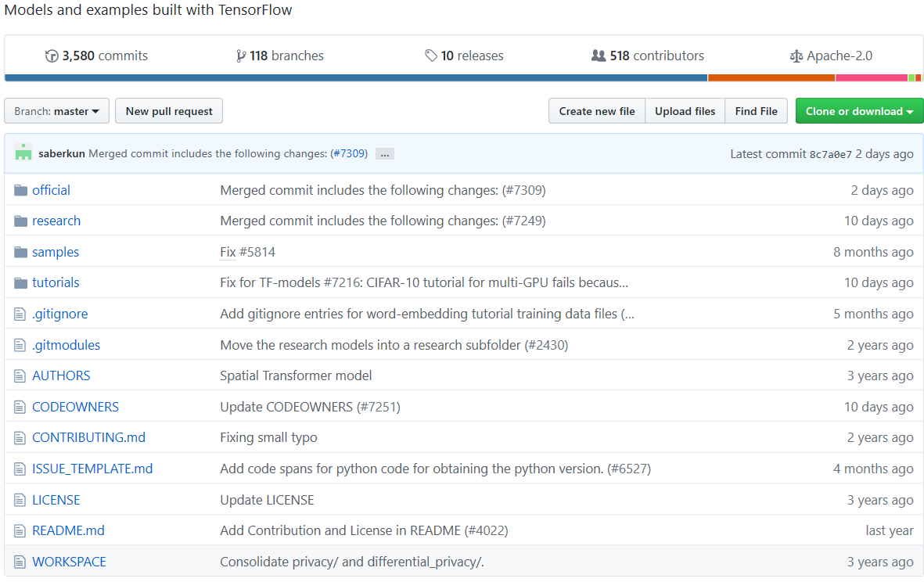The image size is (924, 582).
Task: Click the orange segment of language bar
Action: 771,77
